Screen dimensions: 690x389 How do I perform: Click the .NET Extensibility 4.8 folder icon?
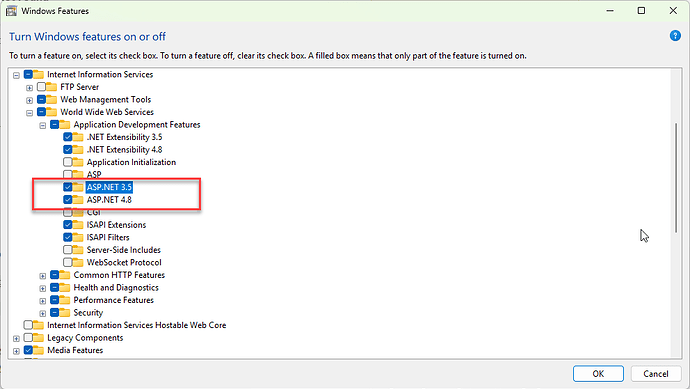[x=78, y=150]
